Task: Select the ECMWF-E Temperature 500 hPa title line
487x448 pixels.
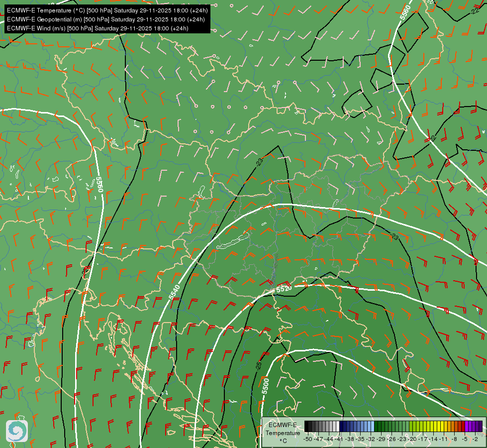Action: (x=107, y=10)
